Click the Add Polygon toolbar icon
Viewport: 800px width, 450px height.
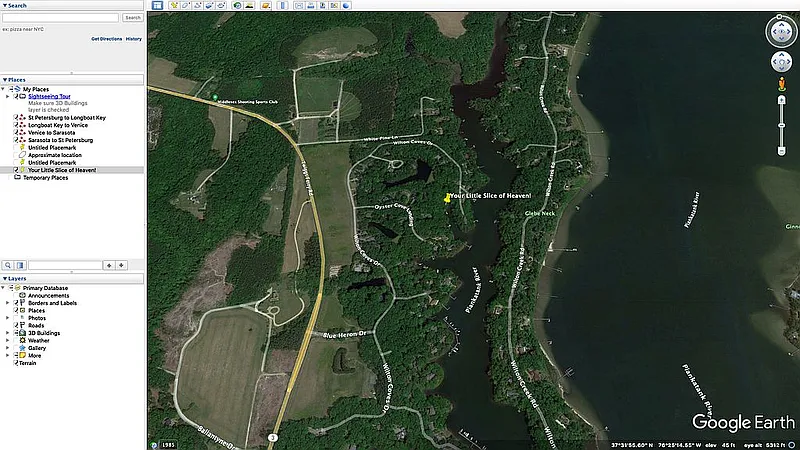(x=185, y=5)
